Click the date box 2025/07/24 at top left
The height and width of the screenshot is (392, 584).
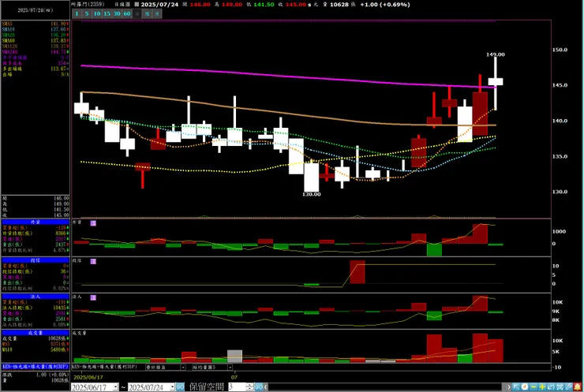[x=36, y=10]
